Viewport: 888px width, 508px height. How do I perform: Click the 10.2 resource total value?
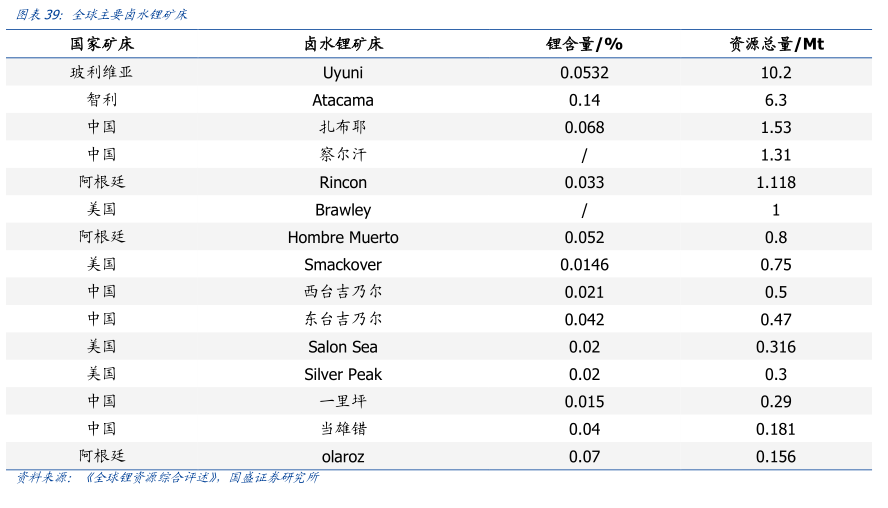tap(776, 72)
